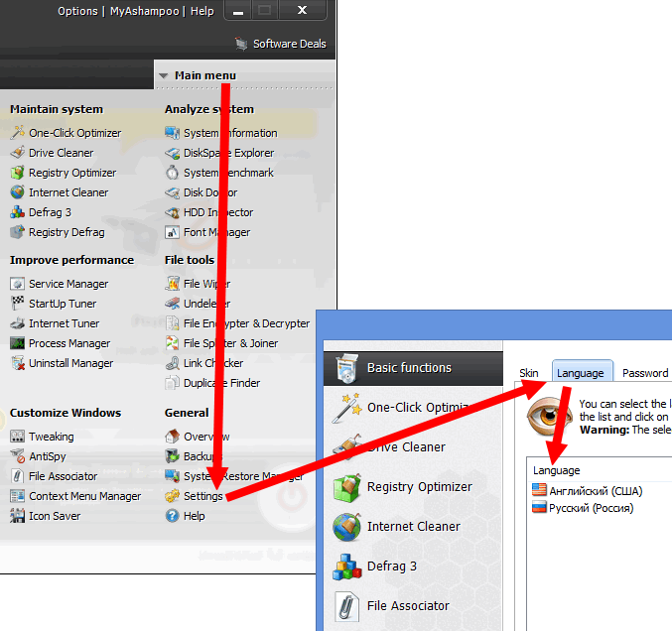Select Английский (США) language row

pyautogui.click(x=600, y=491)
